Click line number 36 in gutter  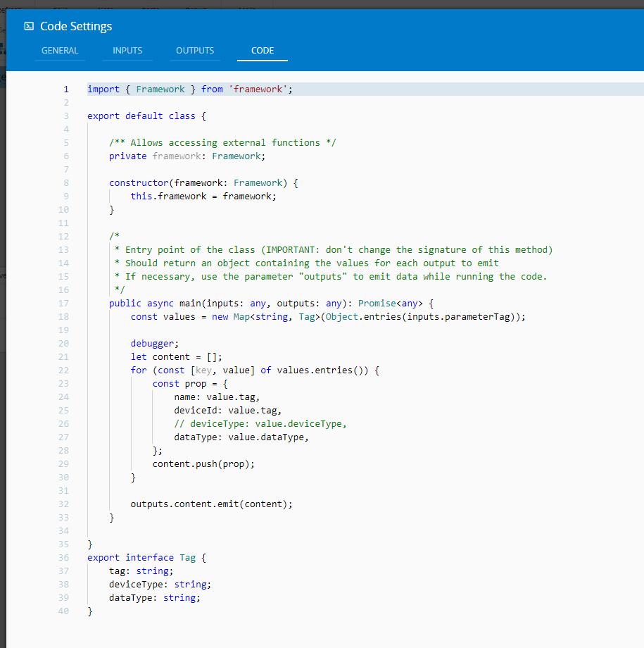[x=63, y=558]
